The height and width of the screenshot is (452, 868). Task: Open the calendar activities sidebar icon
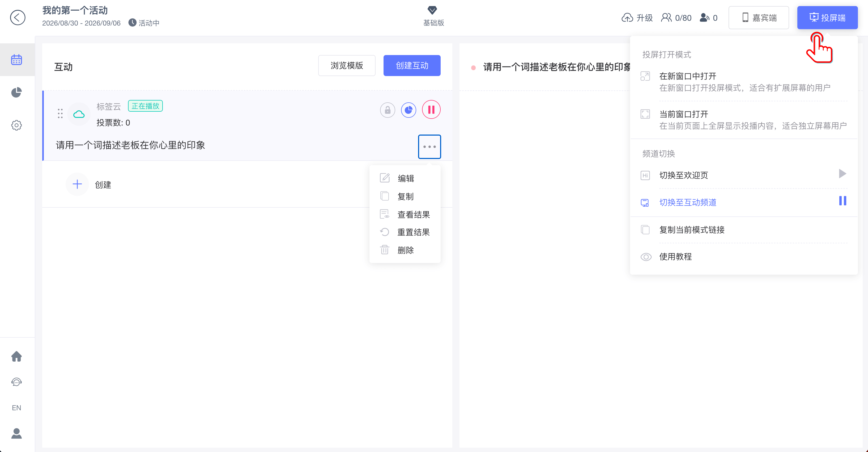click(x=16, y=60)
